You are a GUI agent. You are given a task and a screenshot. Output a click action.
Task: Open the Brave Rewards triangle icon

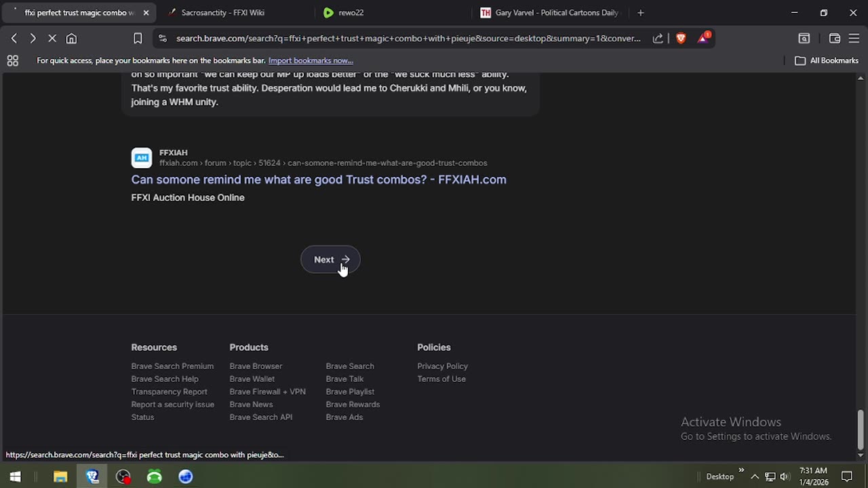704,38
